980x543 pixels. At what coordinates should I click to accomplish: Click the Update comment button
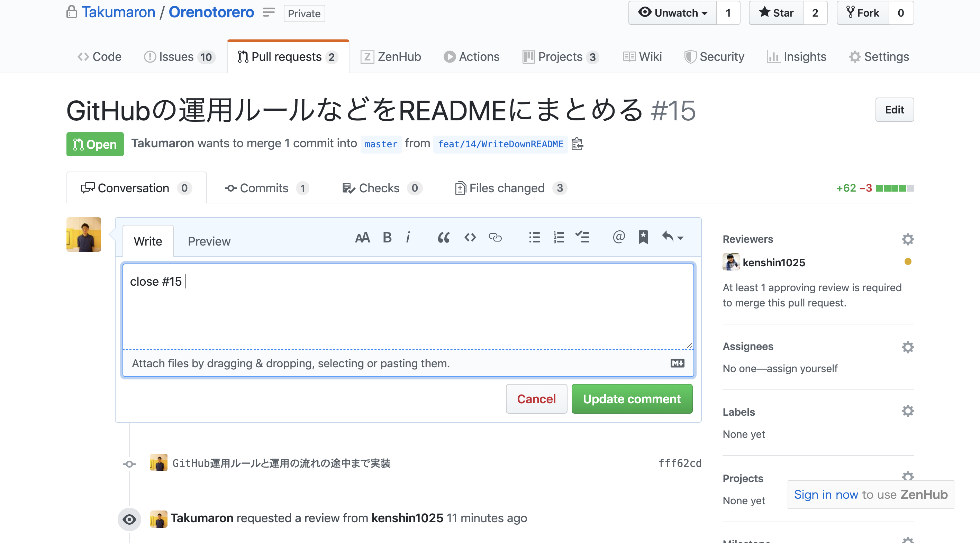pos(632,399)
